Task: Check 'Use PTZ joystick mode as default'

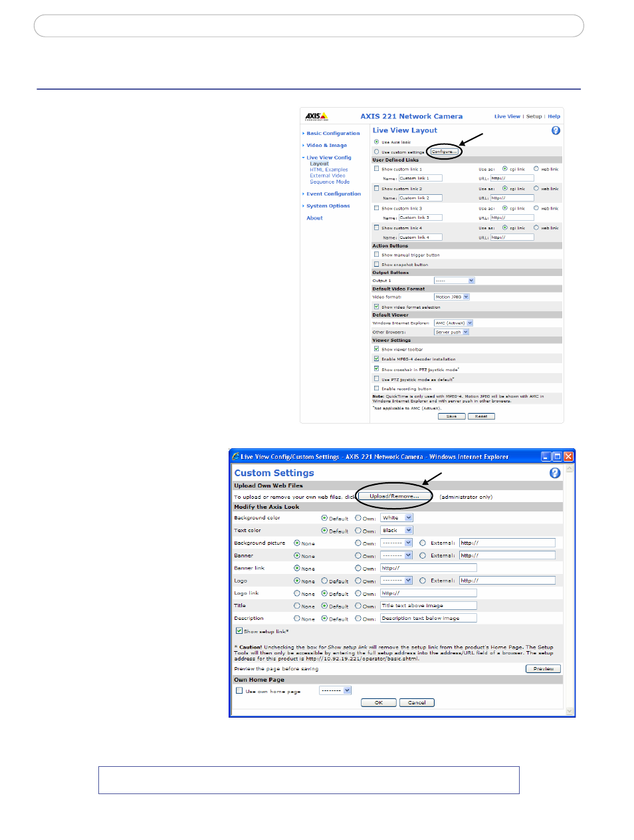Action: [376, 379]
